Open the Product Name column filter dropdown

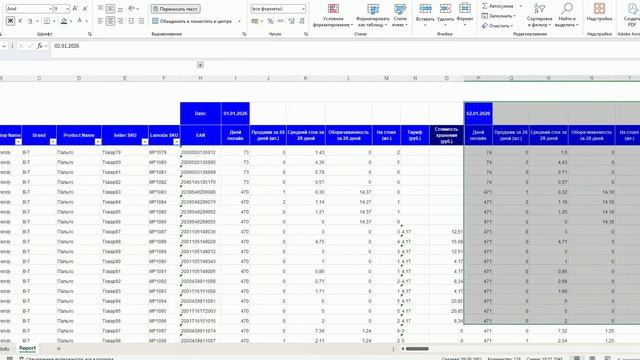pyautogui.click(x=98, y=142)
